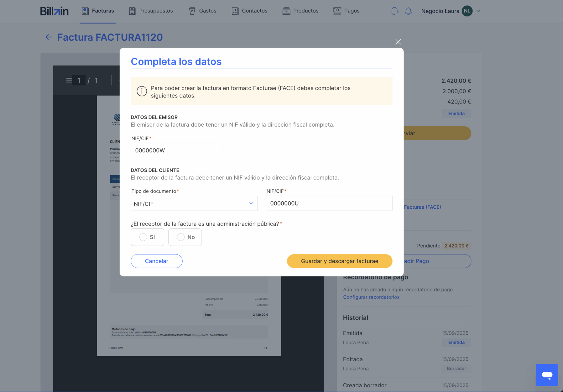Open the Gastos tab
Screen dimensions: 563x392
203,11
